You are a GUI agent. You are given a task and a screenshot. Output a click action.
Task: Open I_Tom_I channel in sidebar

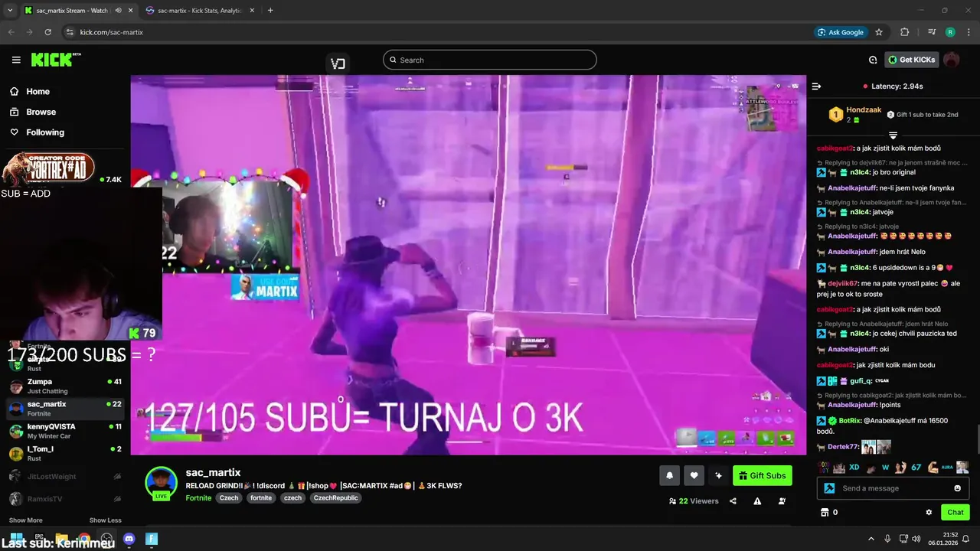(64, 453)
